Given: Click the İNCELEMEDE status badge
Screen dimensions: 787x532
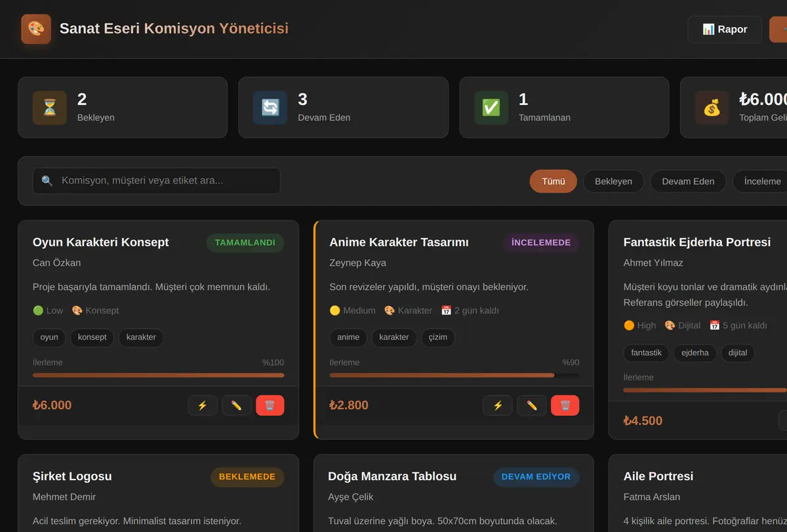Looking at the screenshot, I should pos(541,243).
